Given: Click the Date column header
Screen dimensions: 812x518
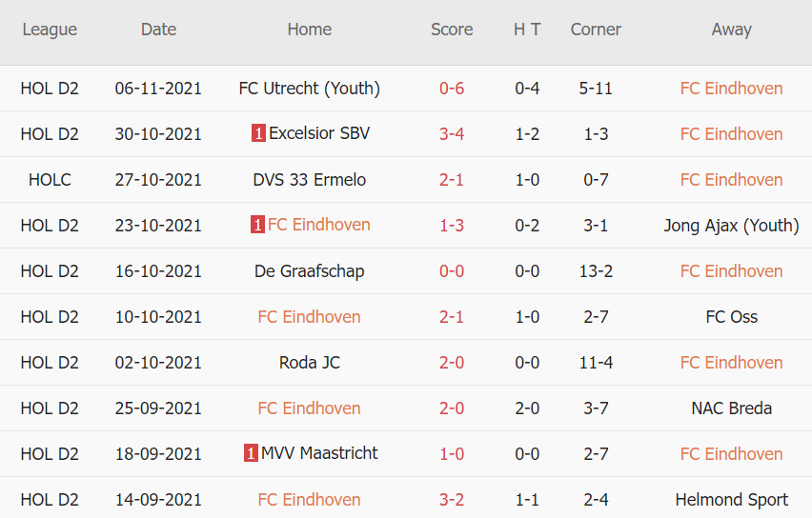Looking at the screenshot, I should click(158, 30).
